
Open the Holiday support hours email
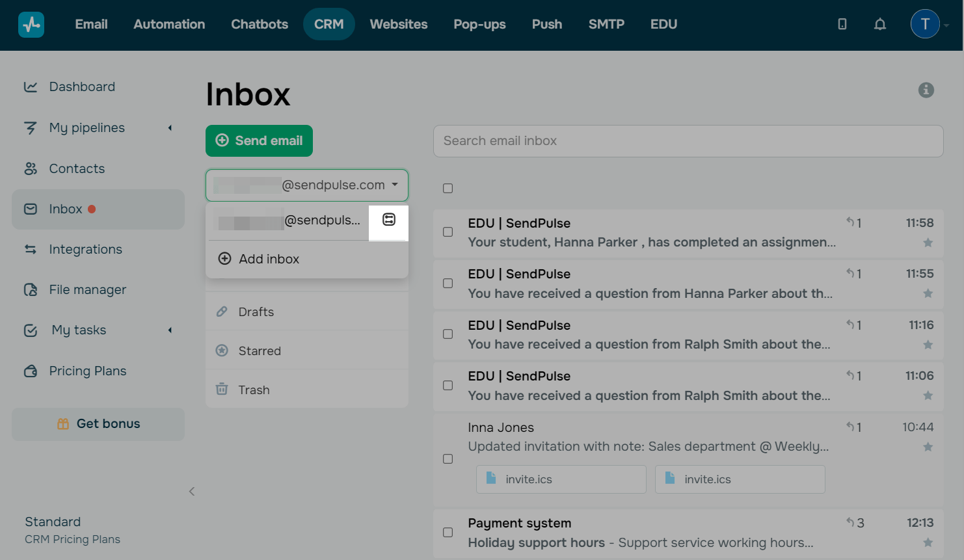tap(688, 533)
